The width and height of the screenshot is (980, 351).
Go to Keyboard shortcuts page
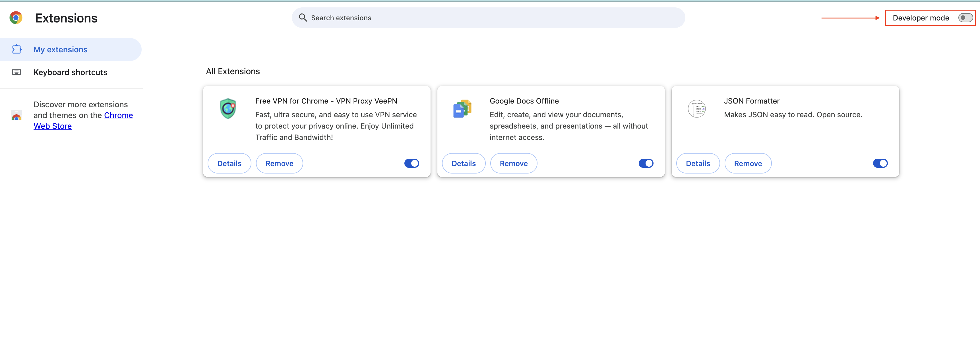coord(70,72)
